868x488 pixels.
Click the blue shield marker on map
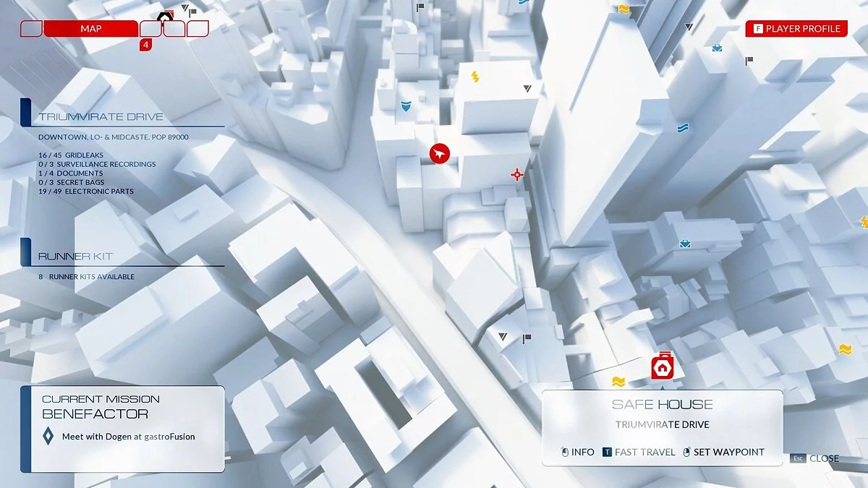(407, 106)
